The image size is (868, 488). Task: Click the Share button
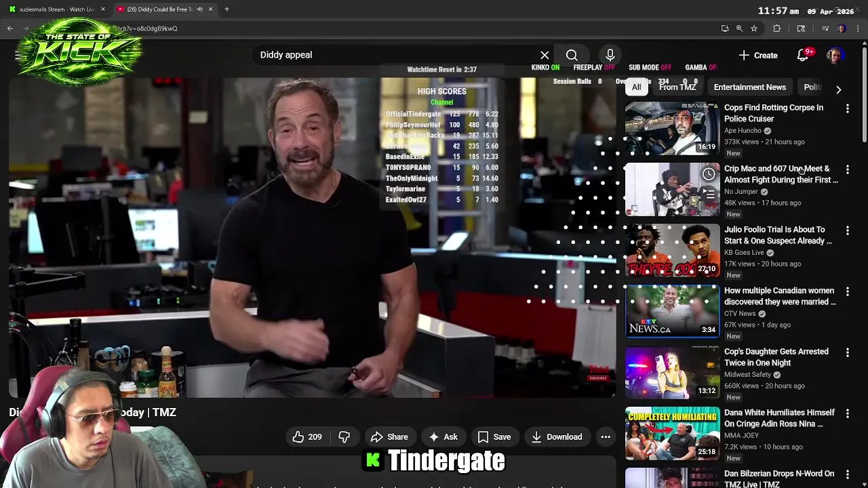(x=389, y=437)
